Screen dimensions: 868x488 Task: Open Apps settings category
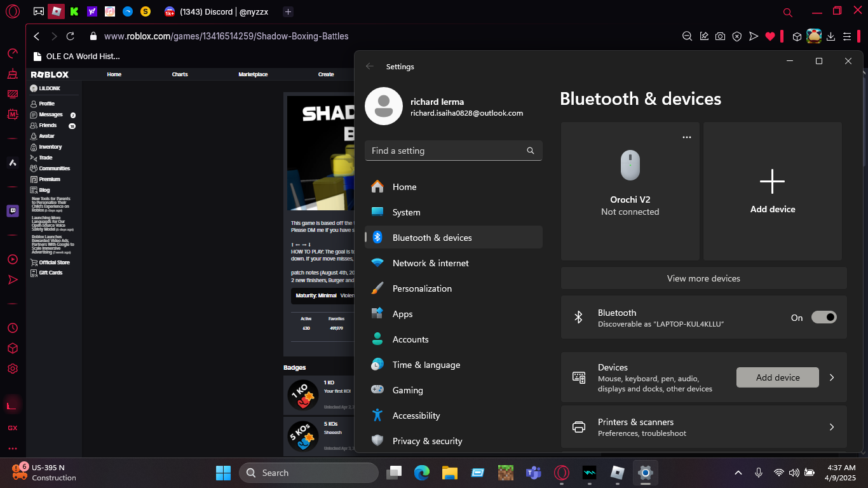454,314
